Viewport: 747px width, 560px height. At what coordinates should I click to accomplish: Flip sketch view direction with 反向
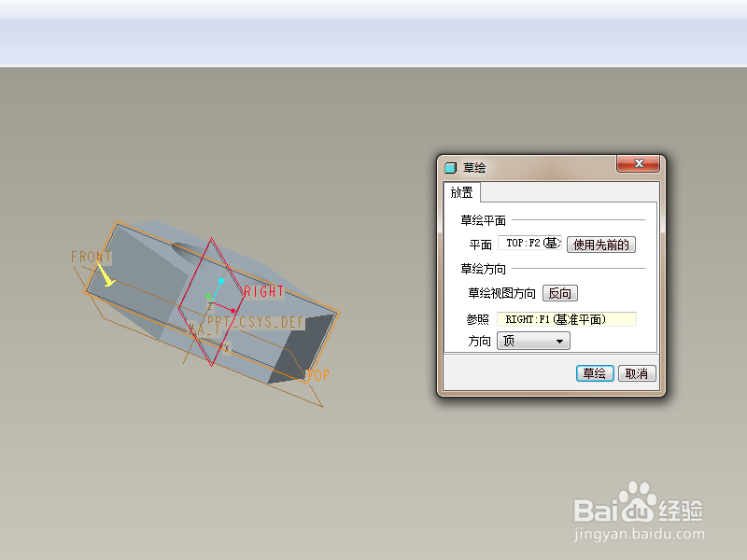[559, 293]
